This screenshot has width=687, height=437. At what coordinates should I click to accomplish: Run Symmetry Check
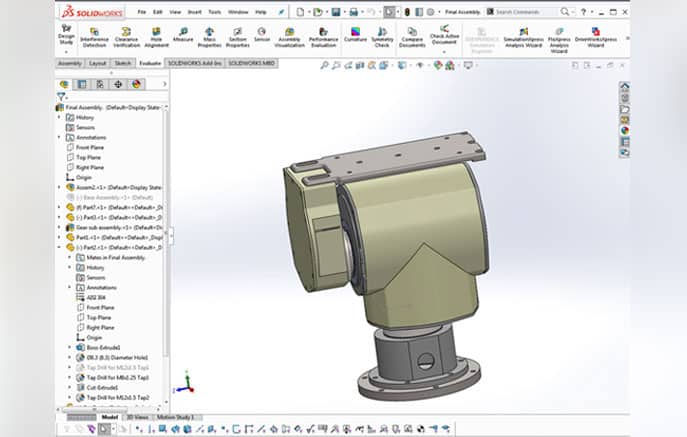click(x=382, y=37)
